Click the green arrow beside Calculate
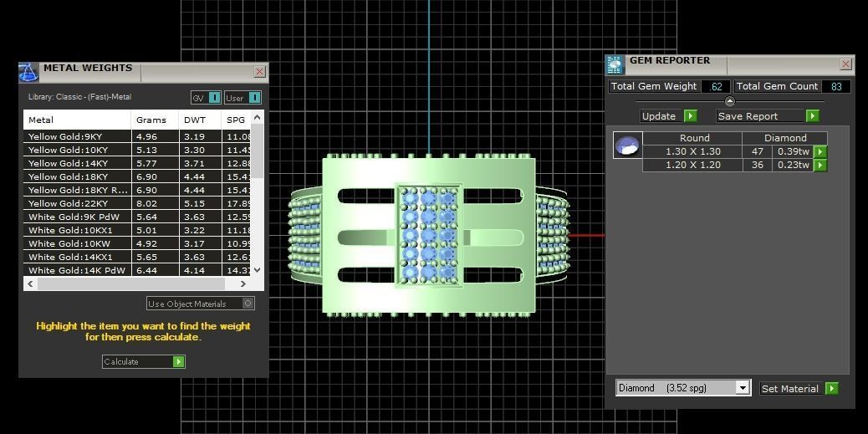The image size is (868, 434). coord(178,361)
